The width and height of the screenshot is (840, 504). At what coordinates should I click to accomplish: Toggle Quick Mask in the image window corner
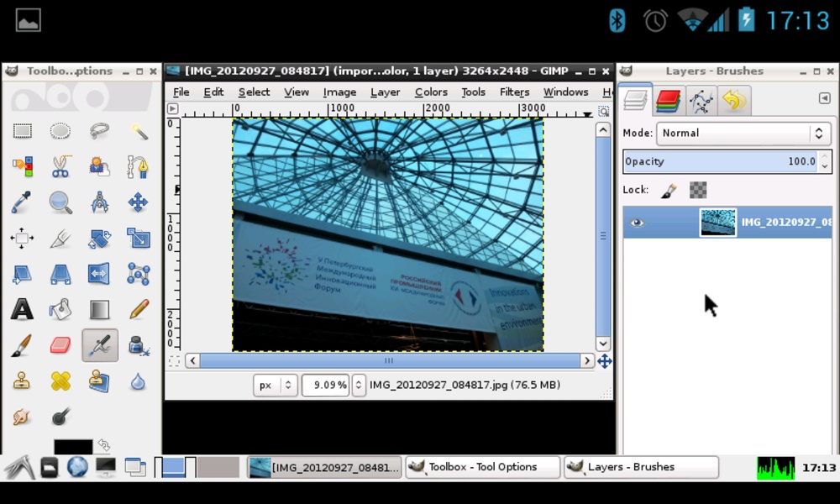click(x=174, y=361)
